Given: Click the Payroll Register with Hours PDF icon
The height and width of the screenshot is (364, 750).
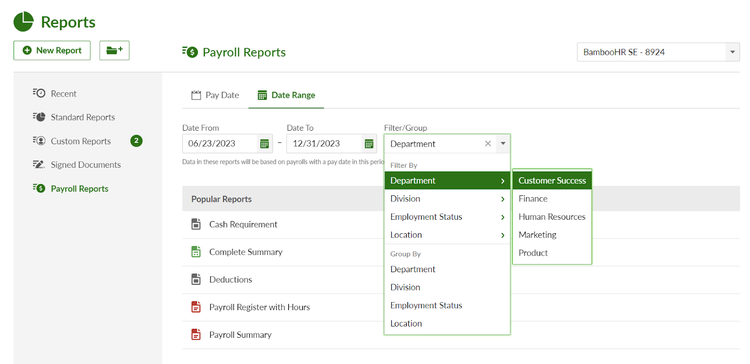Looking at the screenshot, I should click(196, 307).
